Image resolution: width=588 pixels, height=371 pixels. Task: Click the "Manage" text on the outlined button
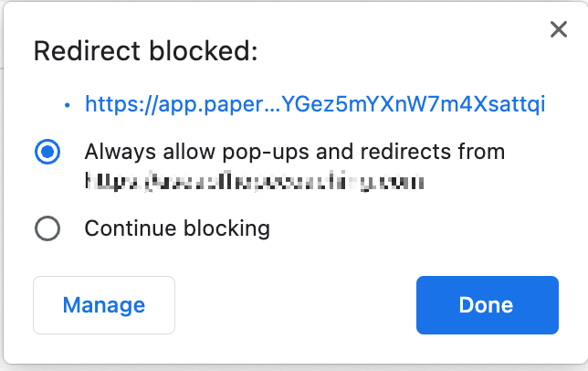click(x=104, y=305)
